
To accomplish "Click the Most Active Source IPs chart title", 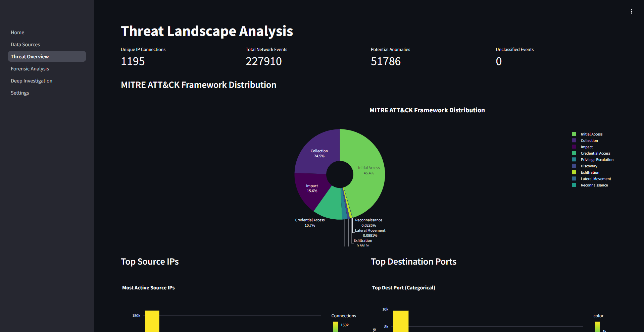I will click(x=148, y=288).
